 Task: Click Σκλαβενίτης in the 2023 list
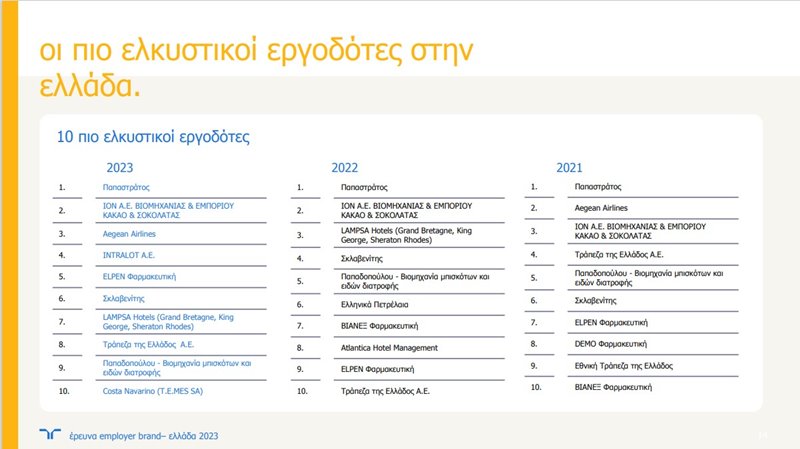[x=125, y=297]
